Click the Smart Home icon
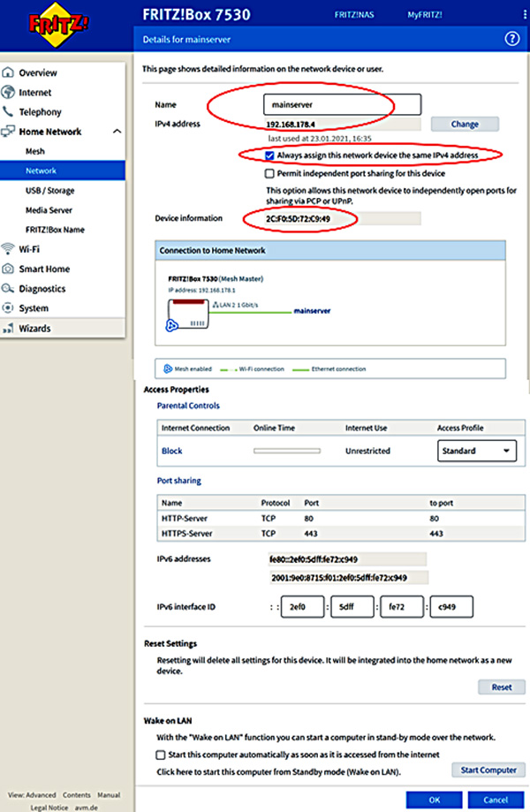This screenshot has height=812, width=530. click(x=8, y=269)
